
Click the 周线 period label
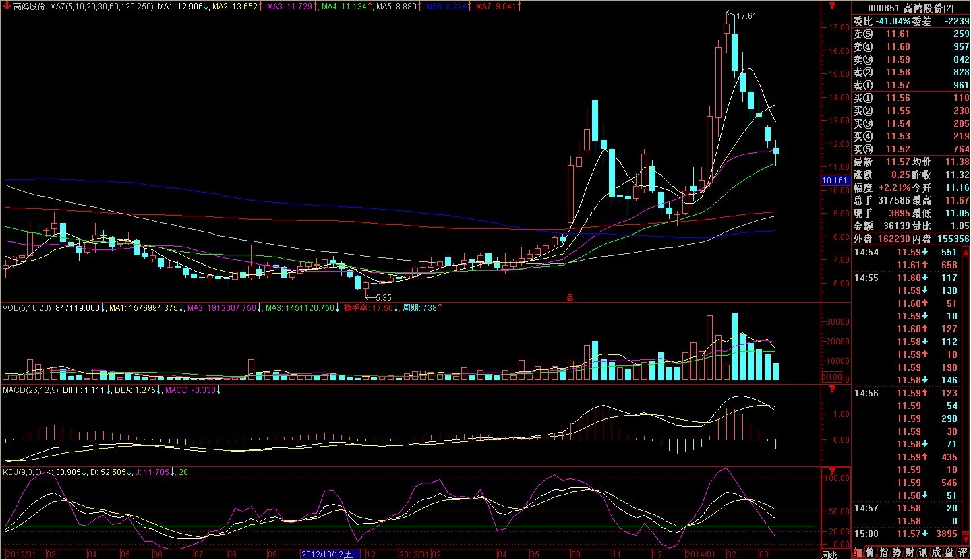(829, 554)
